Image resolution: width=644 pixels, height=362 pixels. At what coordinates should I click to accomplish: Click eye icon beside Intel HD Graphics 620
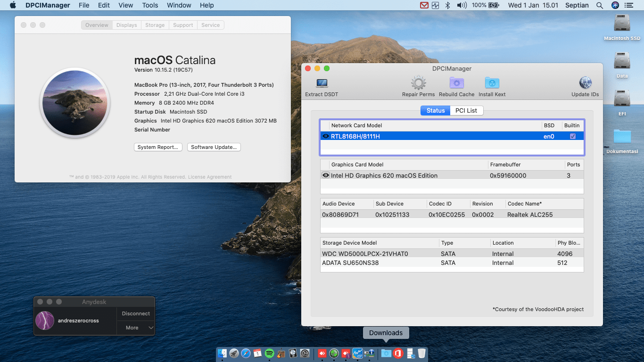325,175
